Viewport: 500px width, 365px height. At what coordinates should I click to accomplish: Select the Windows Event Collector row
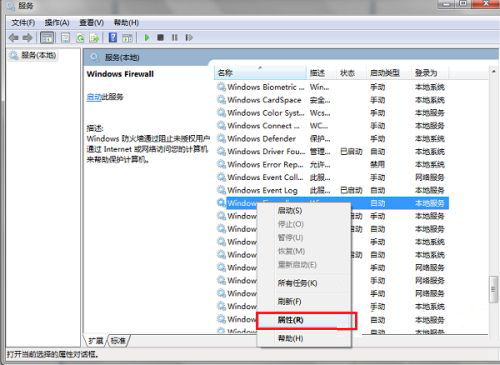tap(332, 177)
